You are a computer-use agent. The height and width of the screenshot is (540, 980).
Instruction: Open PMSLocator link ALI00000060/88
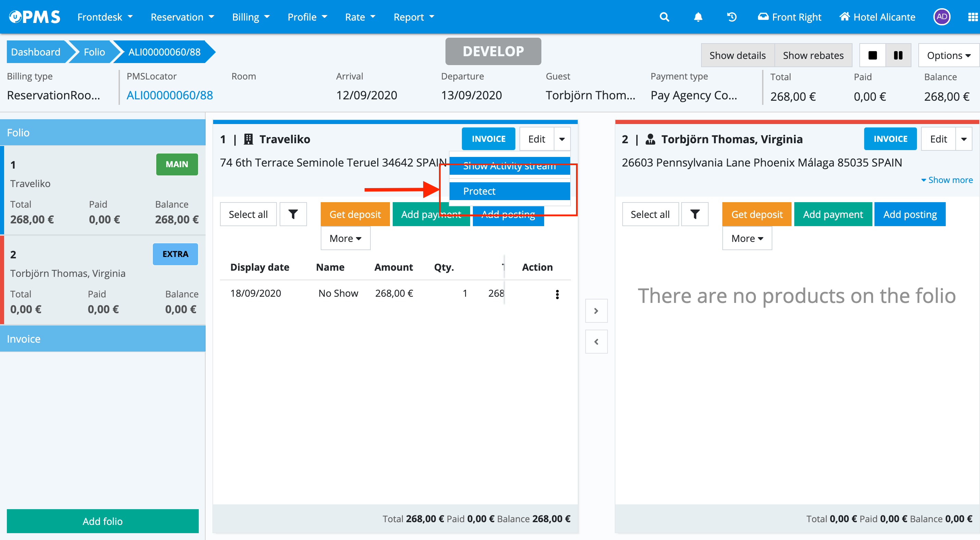pyautogui.click(x=170, y=95)
